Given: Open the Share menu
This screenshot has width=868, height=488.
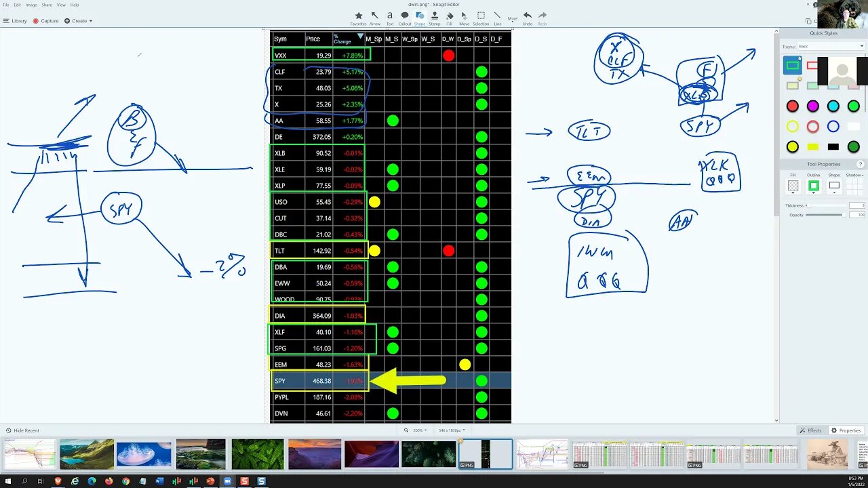Looking at the screenshot, I should point(47,5).
